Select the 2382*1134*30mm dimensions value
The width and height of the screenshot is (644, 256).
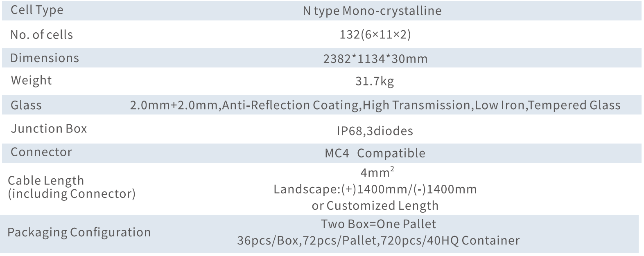coord(375,59)
